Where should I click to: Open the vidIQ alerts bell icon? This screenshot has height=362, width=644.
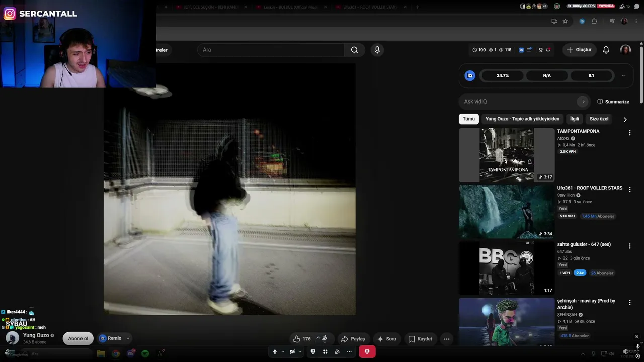(x=548, y=50)
